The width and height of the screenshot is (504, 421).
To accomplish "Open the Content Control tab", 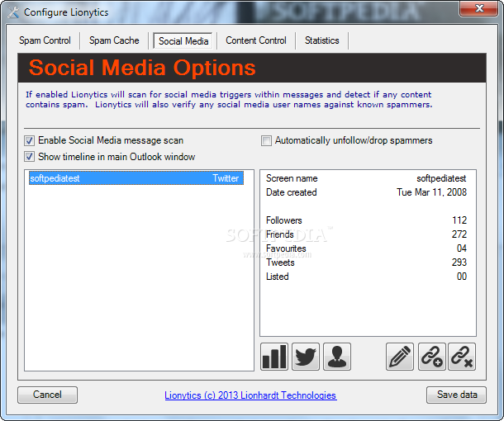I will pos(256,40).
